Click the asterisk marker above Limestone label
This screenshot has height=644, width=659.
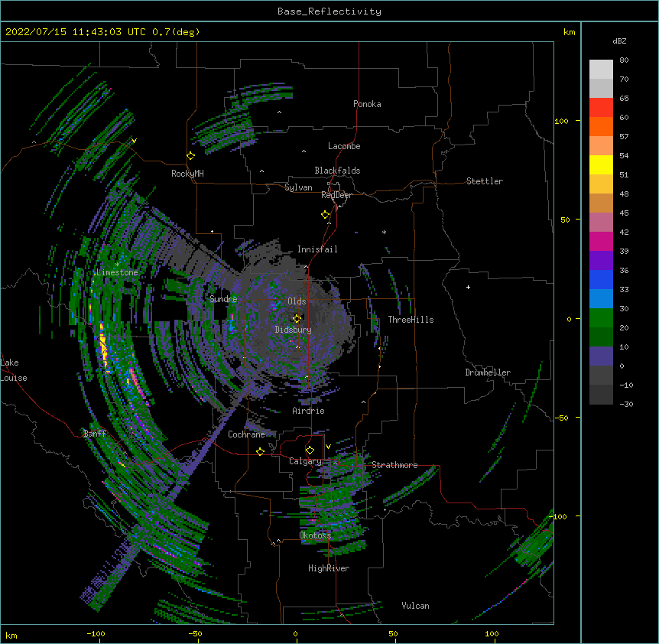117,264
